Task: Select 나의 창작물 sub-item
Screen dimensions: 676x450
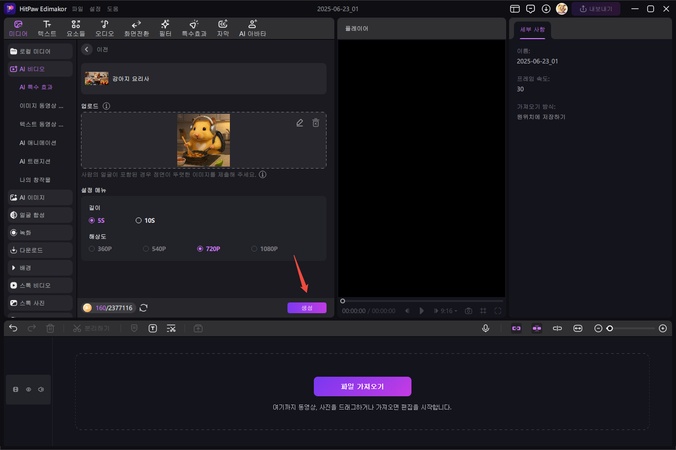Action: click(34, 180)
